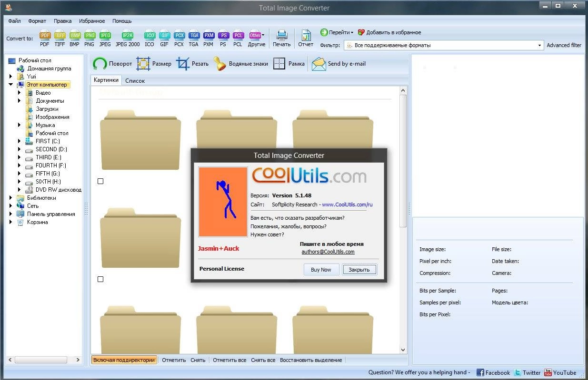588x380 pixels.
Task: Convert to ICO icon format
Action: tap(149, 39)
